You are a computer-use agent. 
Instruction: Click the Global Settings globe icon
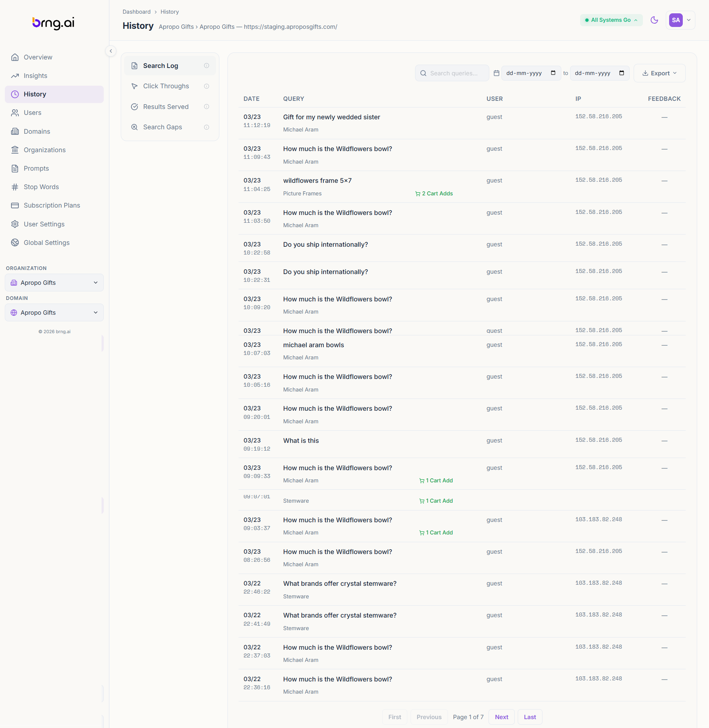point(15,243)
